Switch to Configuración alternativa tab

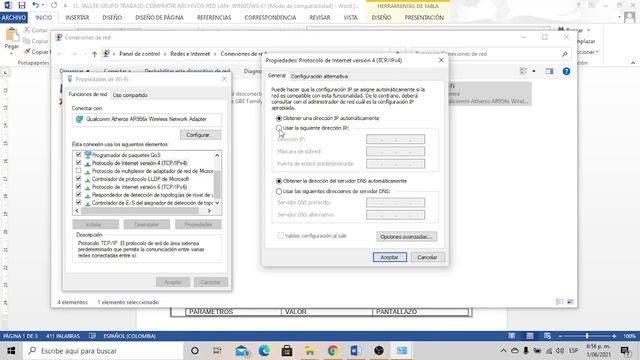[x=319, y=76]
